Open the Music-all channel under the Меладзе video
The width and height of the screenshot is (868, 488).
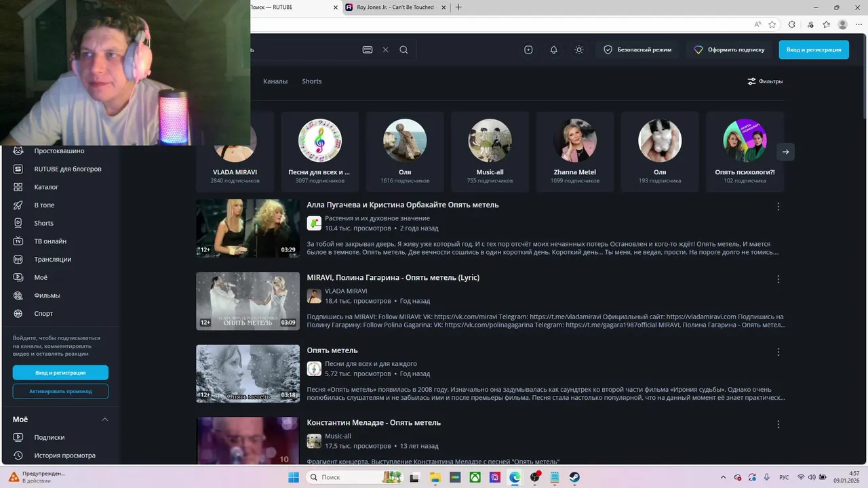tap(338, 436)
